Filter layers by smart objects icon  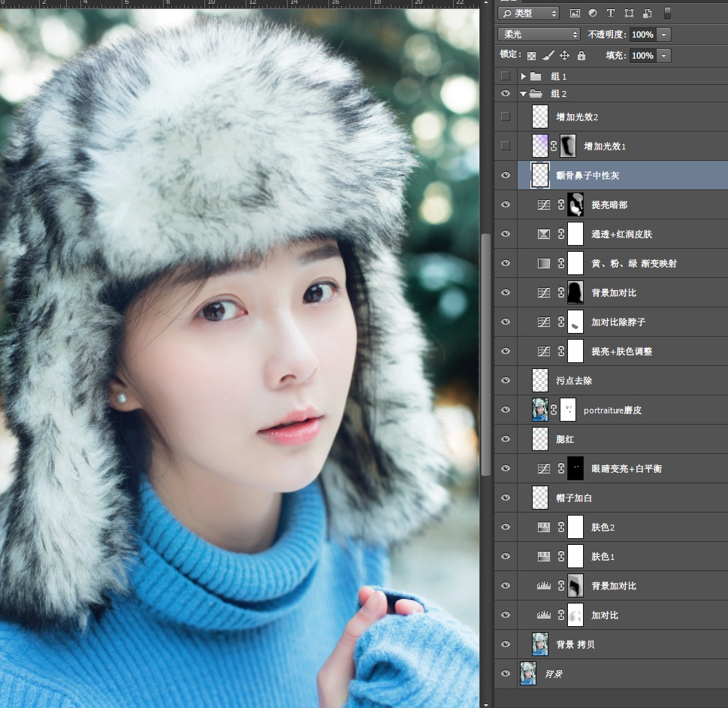point(647,13)
